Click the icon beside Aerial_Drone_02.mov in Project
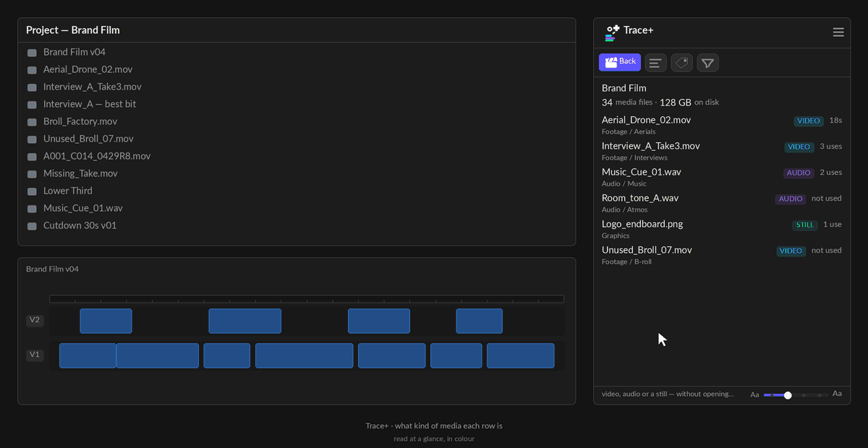The height and width of the screenshot is (448, 868). [32, 70]
